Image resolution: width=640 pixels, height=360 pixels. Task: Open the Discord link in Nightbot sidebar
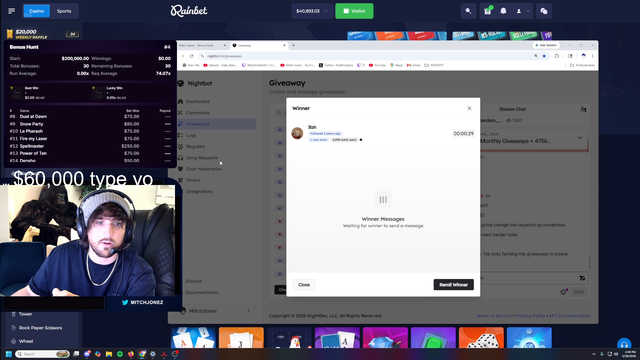click(193, 281)
